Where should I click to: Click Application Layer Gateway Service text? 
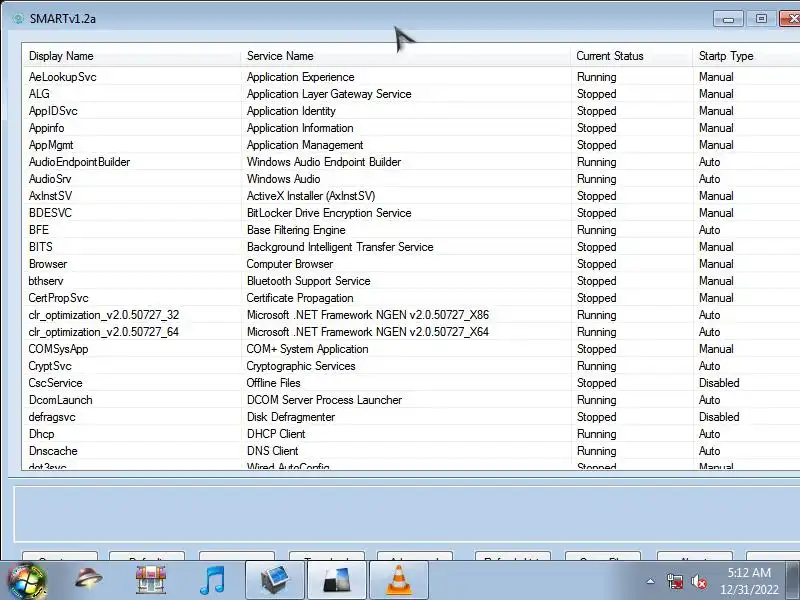point(329,94)
